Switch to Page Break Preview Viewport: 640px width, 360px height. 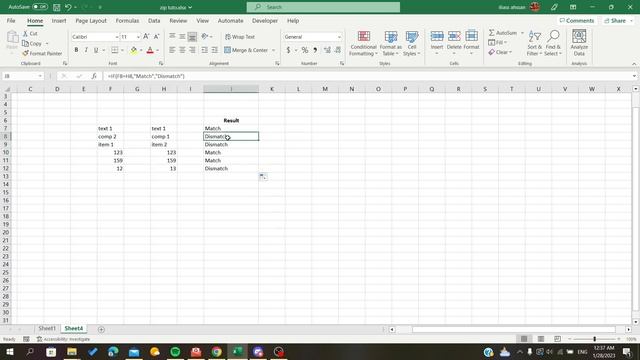557,339
